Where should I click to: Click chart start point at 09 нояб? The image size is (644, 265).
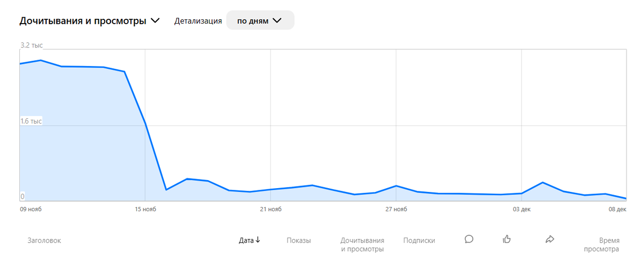point(20,63)
